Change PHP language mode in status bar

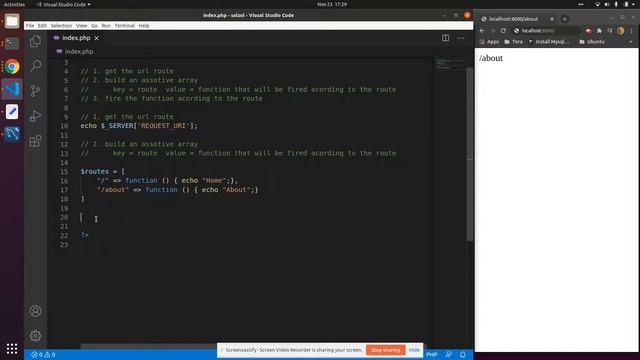pos(431,355)
